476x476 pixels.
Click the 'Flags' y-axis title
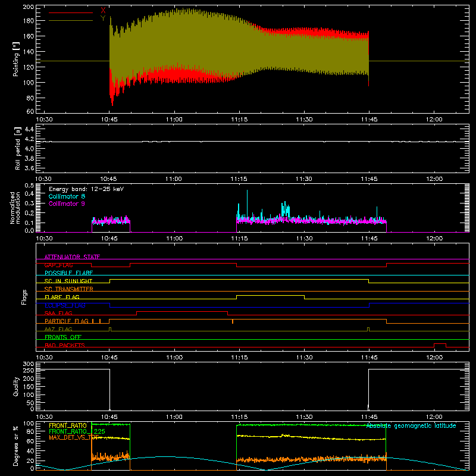click(x=24, y=297)
